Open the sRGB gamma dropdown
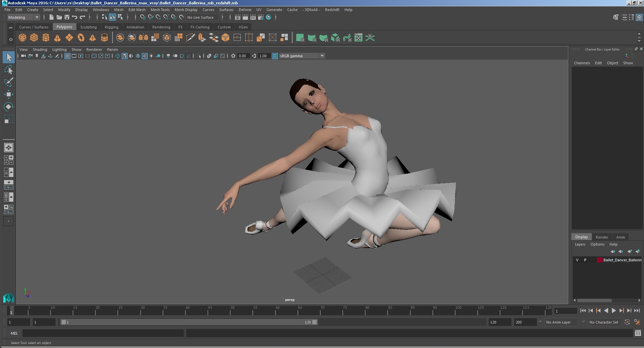The image size is (644, 348). tap(322, 56)
